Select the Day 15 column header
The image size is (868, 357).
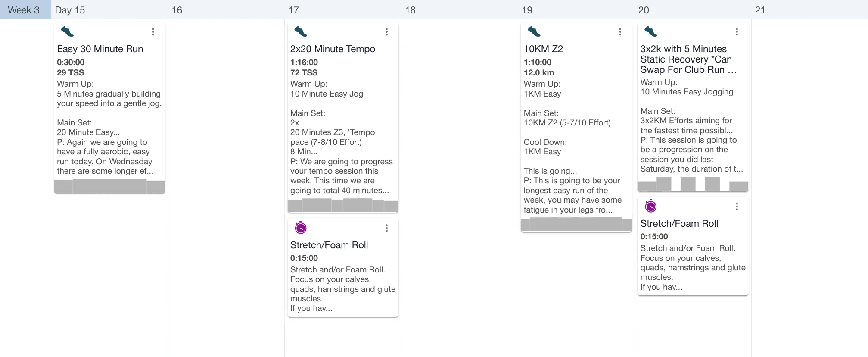pyautogui.click(x=70, y=10)
